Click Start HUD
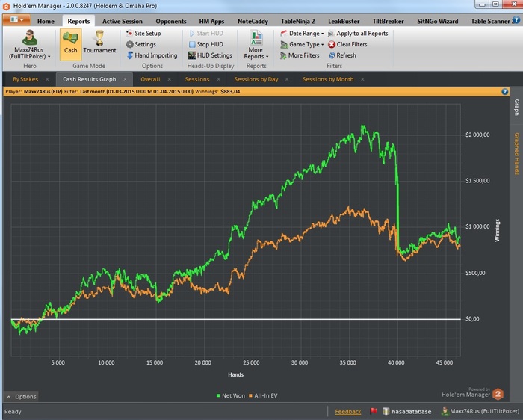The image size is (523, 420). (206, 34)
